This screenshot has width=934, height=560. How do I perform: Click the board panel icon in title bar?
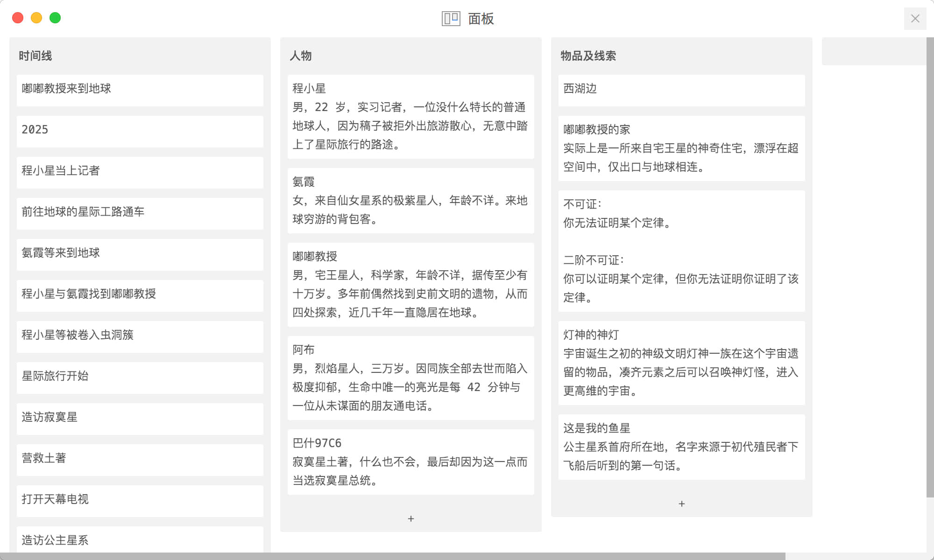(451, 19)
